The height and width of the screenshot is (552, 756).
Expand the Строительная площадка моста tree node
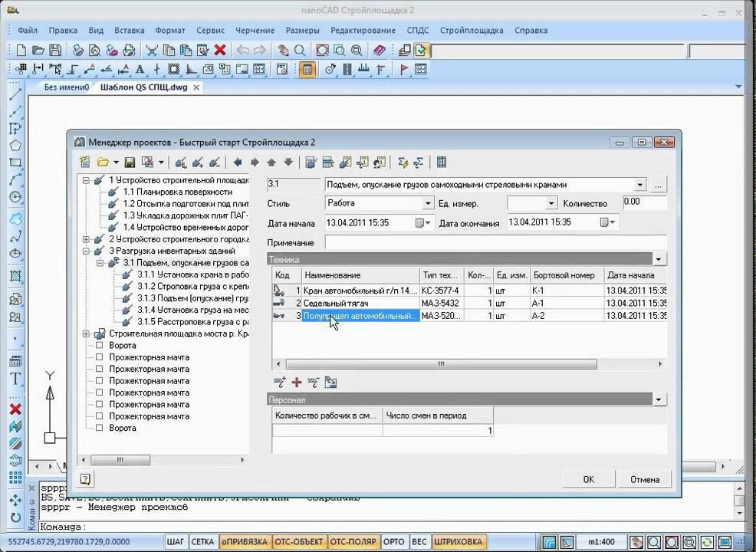(x=87, y=334)
